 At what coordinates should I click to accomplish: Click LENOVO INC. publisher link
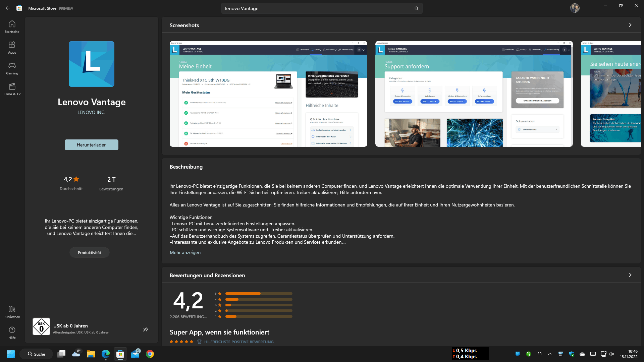[x=91, y=112]
